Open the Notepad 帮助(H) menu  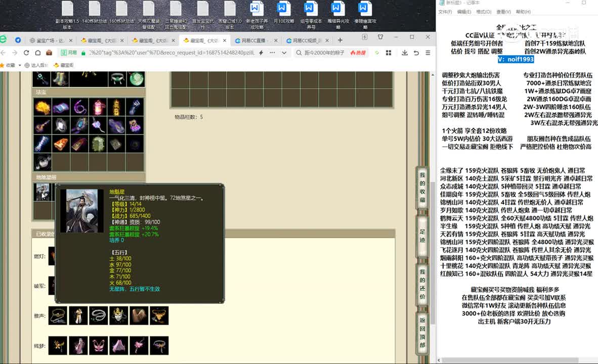click(523, 12)
